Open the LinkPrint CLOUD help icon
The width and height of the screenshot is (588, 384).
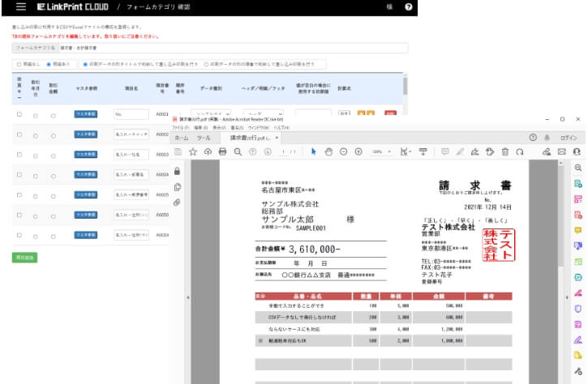point(409,6)
